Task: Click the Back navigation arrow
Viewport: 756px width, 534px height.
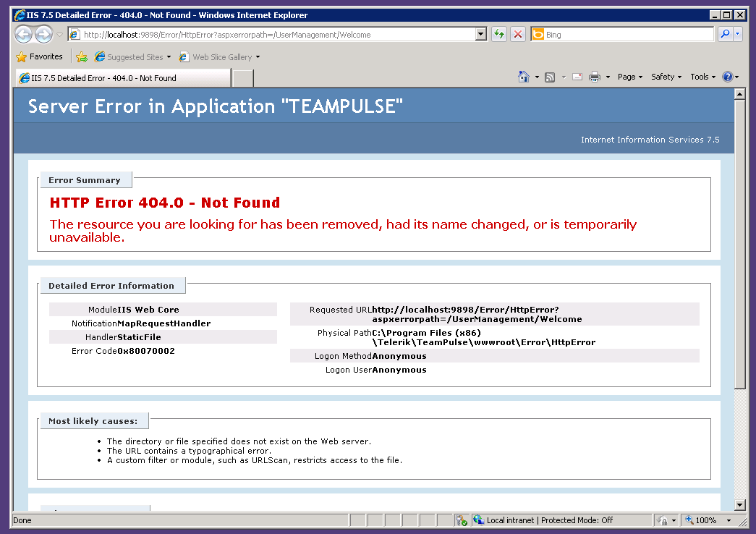Action: (23, 34)
